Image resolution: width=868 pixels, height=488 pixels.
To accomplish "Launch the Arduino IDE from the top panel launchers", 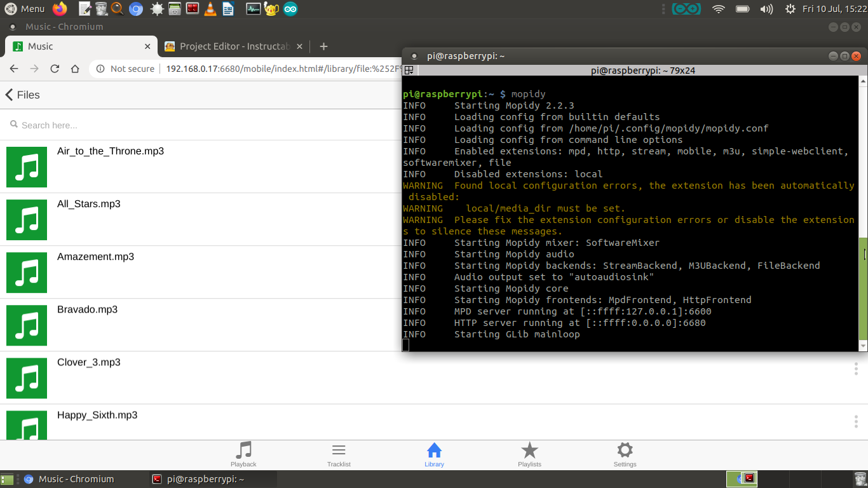I will [x=290, y=9].
